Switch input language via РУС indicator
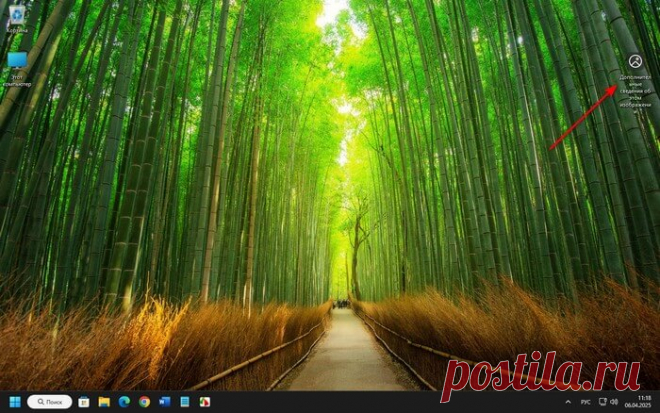This screenshot has height=413, width=660. pos(583,401)
